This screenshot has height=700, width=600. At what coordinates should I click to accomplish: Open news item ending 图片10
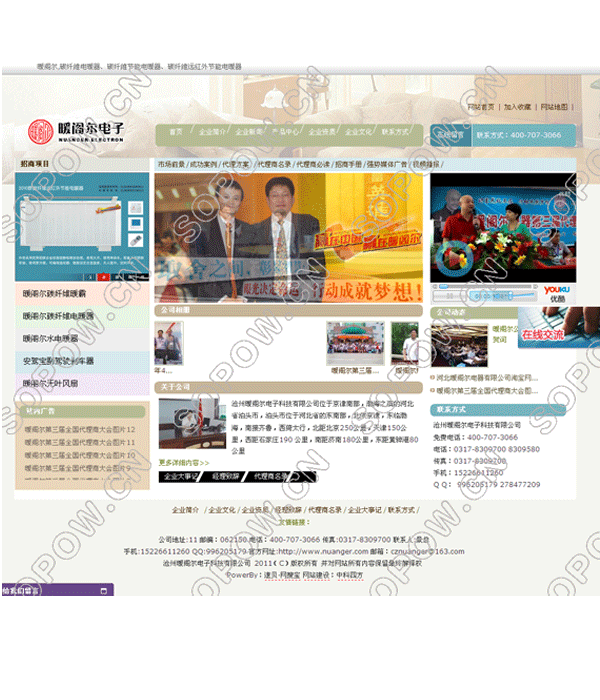(79, 455)
